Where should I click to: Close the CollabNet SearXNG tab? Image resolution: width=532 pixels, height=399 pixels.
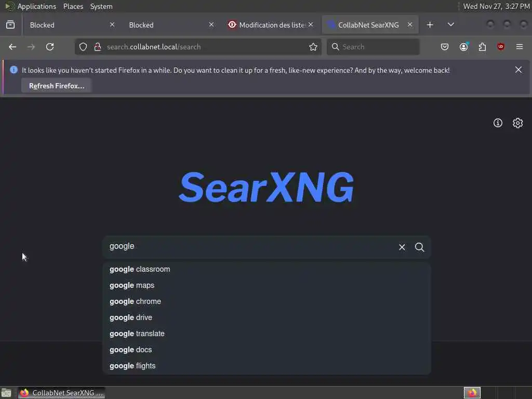coord(410,25)
